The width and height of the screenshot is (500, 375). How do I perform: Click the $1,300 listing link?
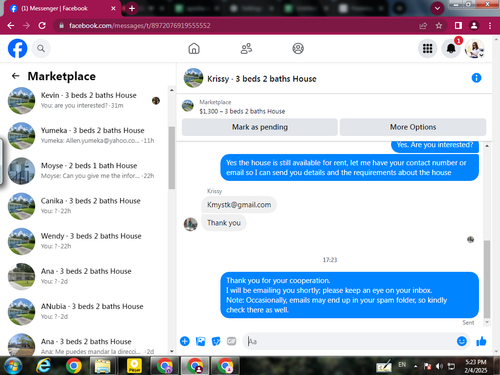[x=242, y=111]
